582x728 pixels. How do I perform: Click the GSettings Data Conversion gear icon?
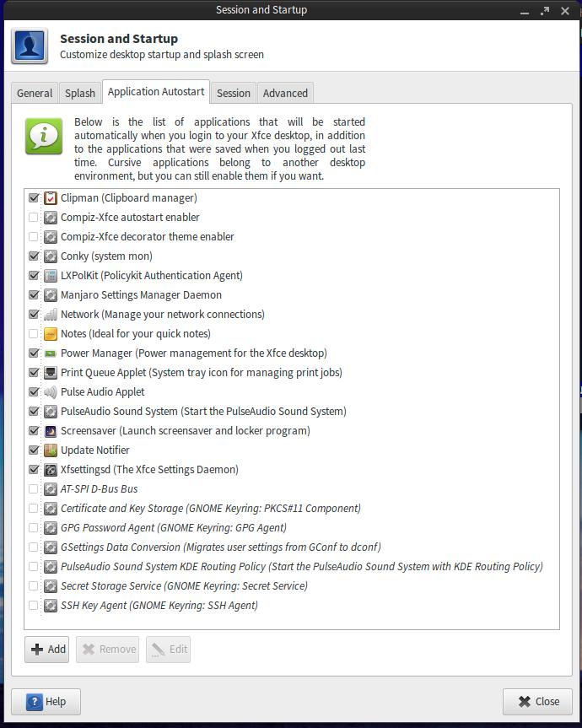click(x=50, y=547)
